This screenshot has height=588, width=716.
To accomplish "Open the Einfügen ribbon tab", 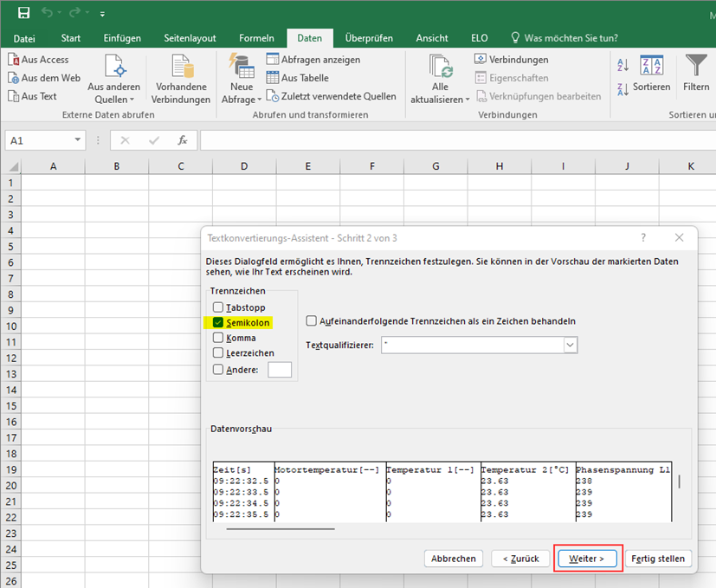I will pos(122,38).
